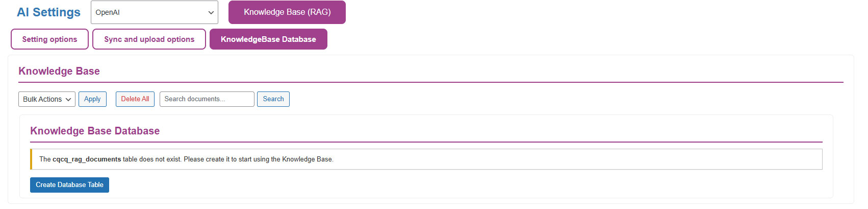Click the Knowledge Base section heading

click(59, 71)
